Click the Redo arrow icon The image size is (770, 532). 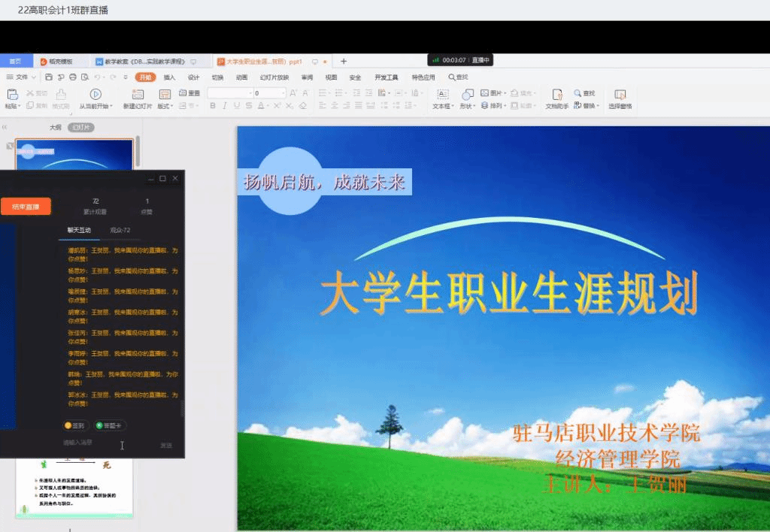coord(113,77)
